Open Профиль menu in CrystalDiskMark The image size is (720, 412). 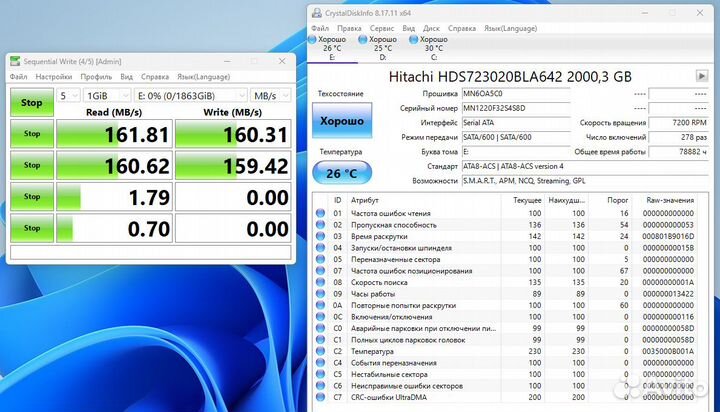click(96, 77)
